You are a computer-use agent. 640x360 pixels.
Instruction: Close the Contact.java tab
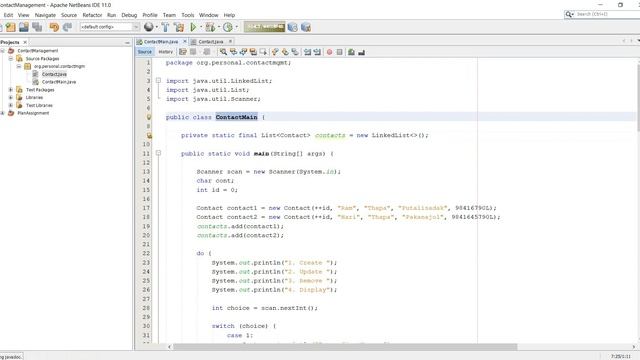[230, 42]
